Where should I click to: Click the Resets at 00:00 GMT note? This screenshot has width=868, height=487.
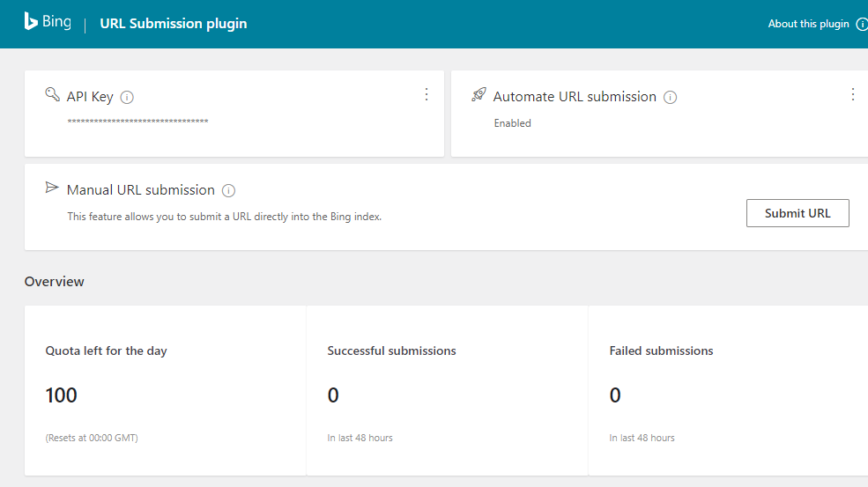point(92,438)
